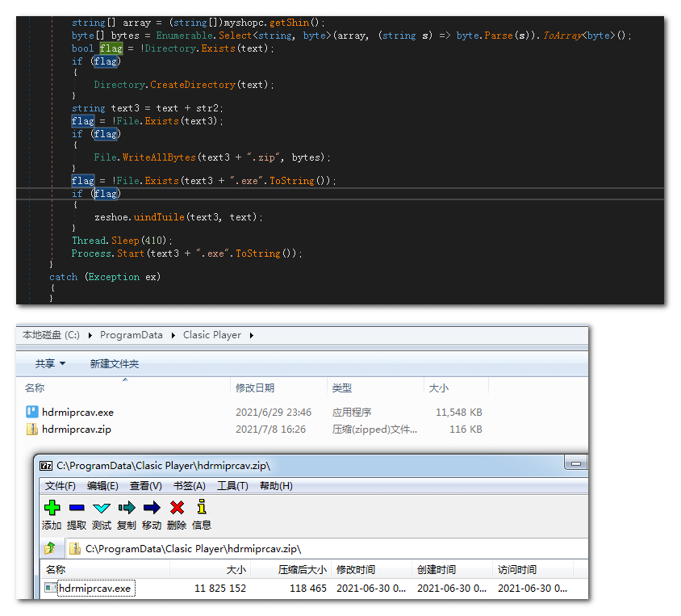Open the 编辑(E) menu in 7-Zip
This screenshot has height=616, width=681.
[x=102, y=486]
